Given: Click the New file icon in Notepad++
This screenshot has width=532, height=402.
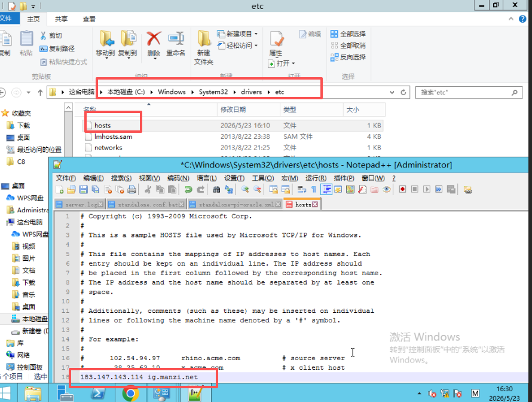Looking at the screenshot, I should (x=60, y=190).
